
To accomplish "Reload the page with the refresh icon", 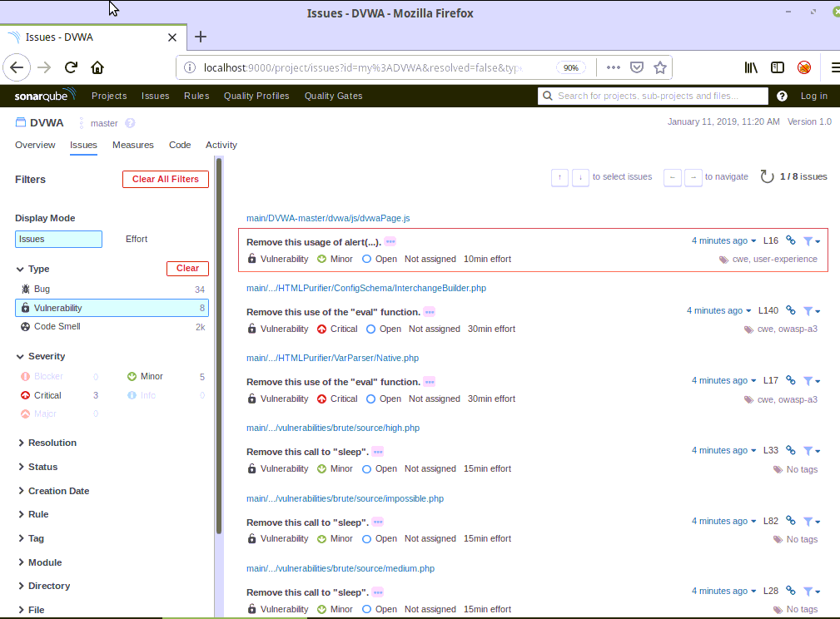I will (72, 67).
